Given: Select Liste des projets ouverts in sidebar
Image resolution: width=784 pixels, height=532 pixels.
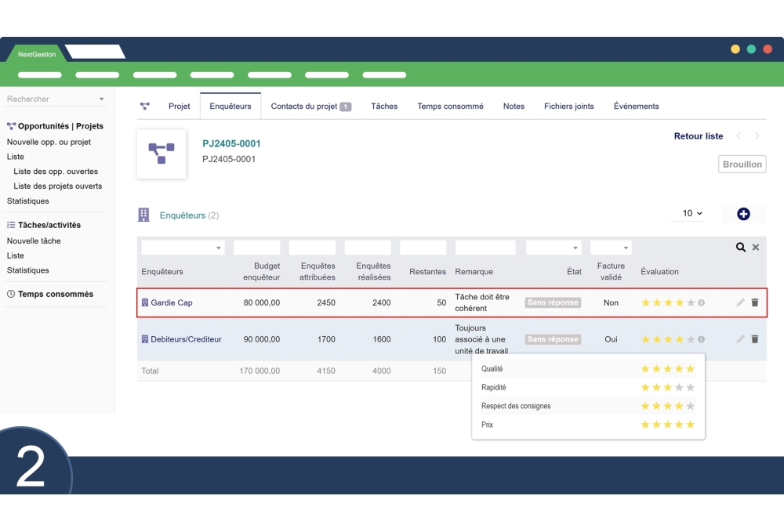Looking at the screenshot, I should [x=58, y=186].
